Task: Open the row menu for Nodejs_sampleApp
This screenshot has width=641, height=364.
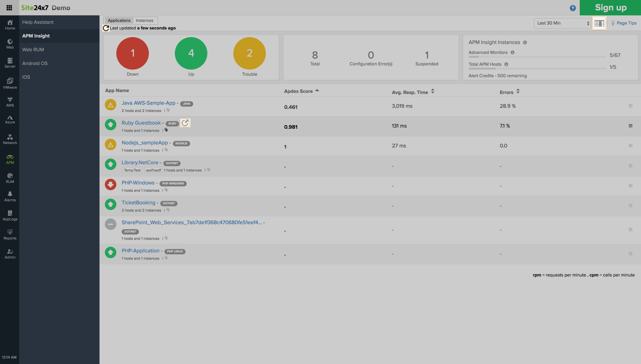Action: [x=630, y=146]
